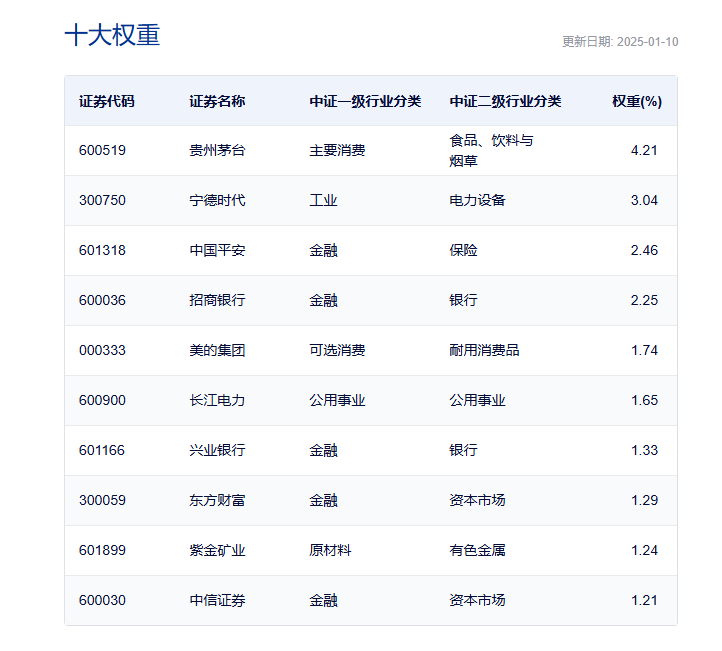
Task: Click the 电力设备 cell
Action: [477, 200]
